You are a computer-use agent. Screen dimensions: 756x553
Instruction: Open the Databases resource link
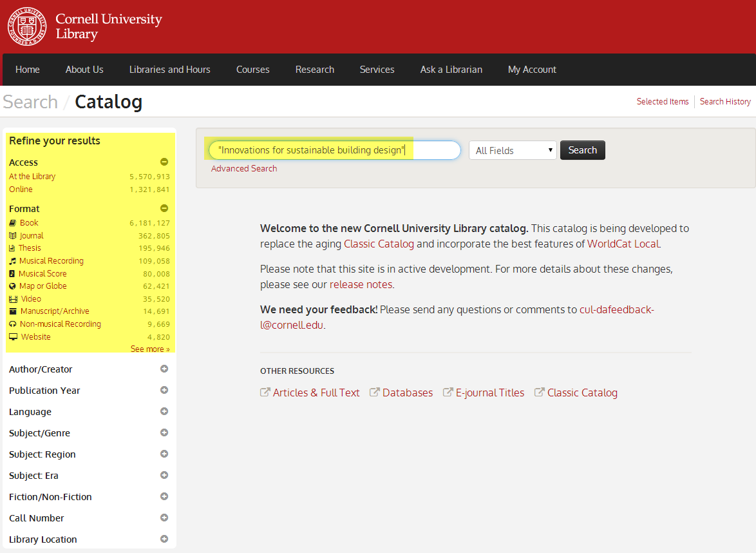point(408,393)
